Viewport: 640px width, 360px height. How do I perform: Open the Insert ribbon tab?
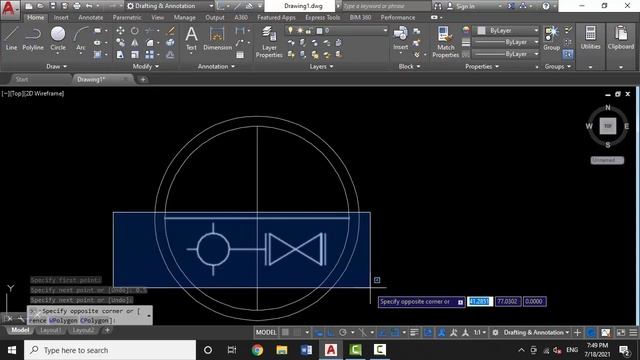click(61, 18)
